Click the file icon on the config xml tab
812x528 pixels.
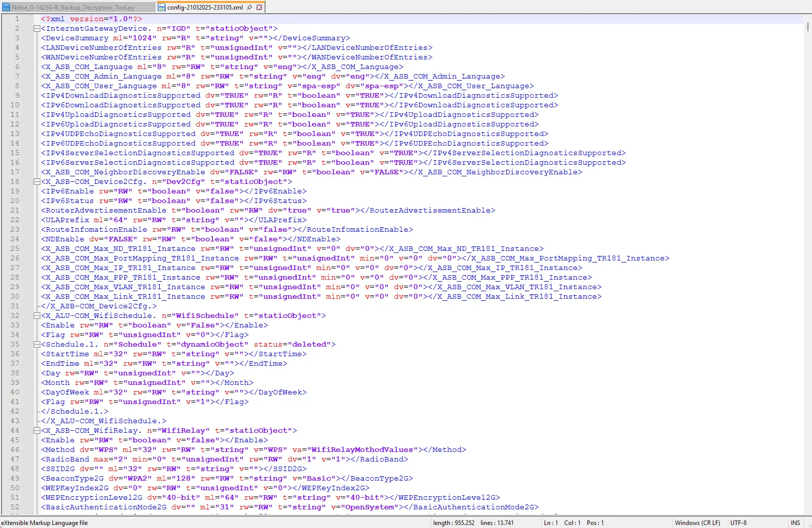[x=162, y=8]
